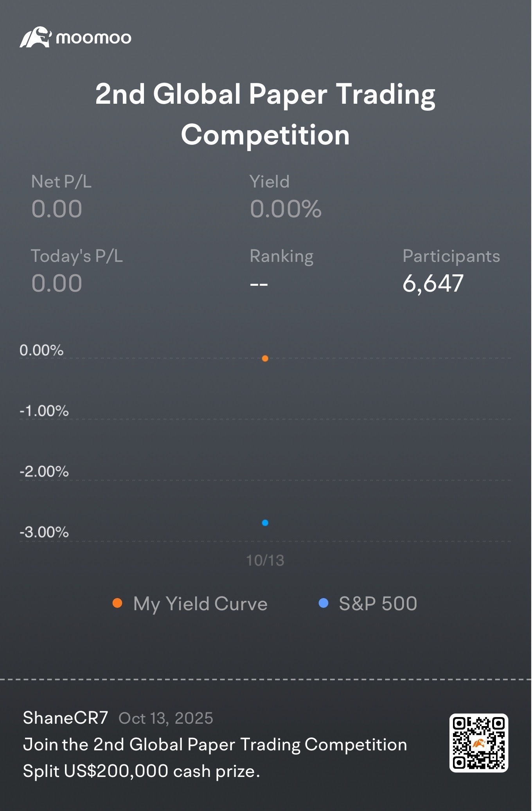Toggle the My Yield Curve legend label

[200, 604]
